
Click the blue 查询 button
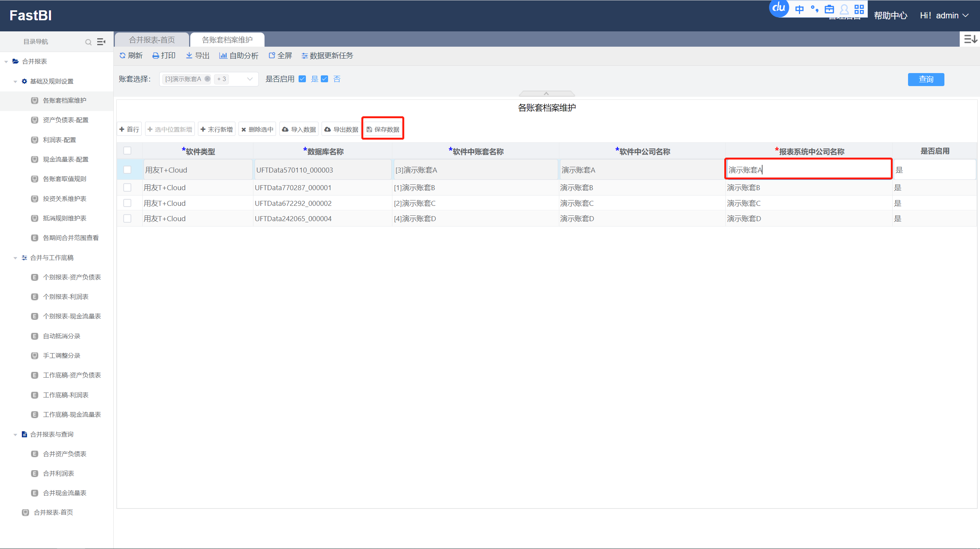point(926,79)
